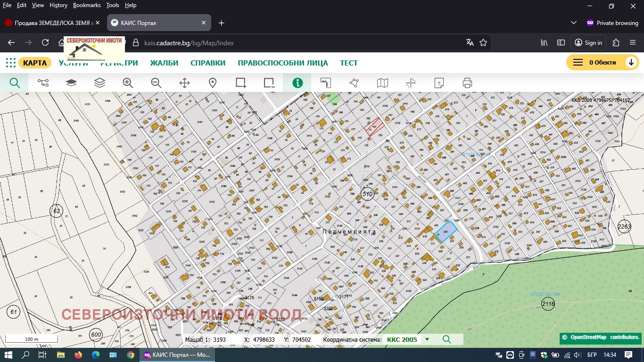The width and height of the screenshot is (644, 362).
Task: Open the stacked layers panel icon
Action: tap(99, 83)
